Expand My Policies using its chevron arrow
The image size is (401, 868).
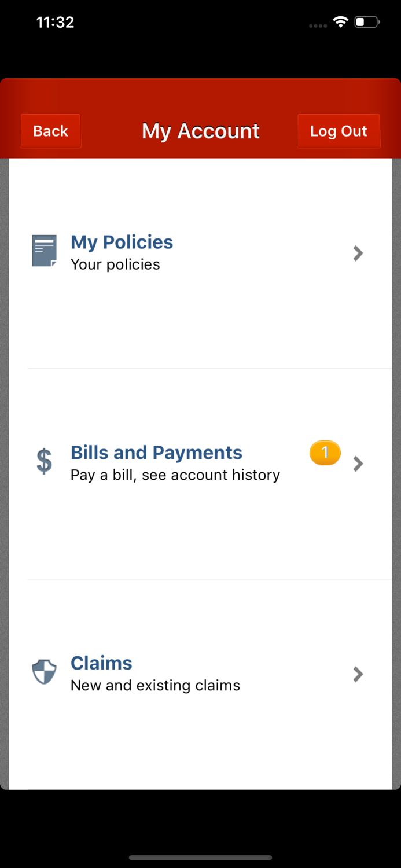point(358,253)
